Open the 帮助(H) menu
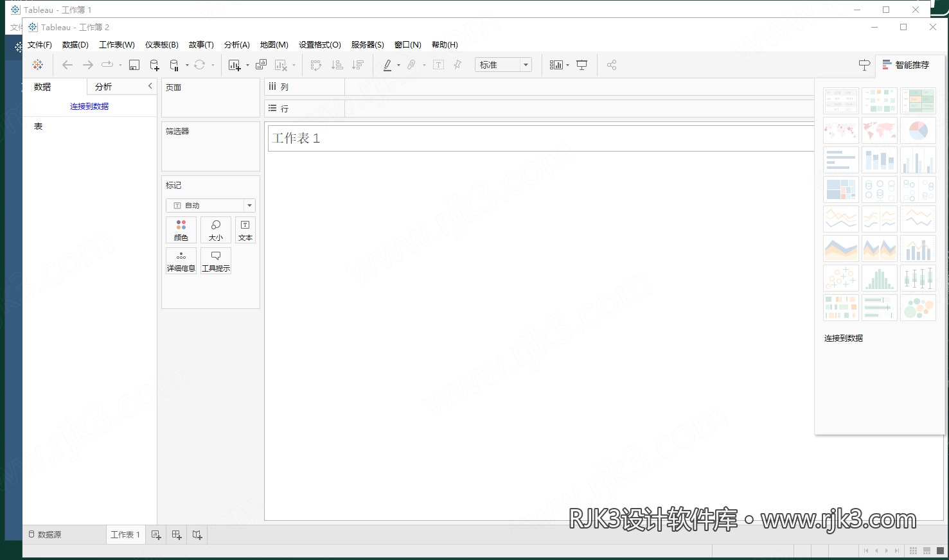The width and height of the screenshot is (949, 560). [445, 45]
